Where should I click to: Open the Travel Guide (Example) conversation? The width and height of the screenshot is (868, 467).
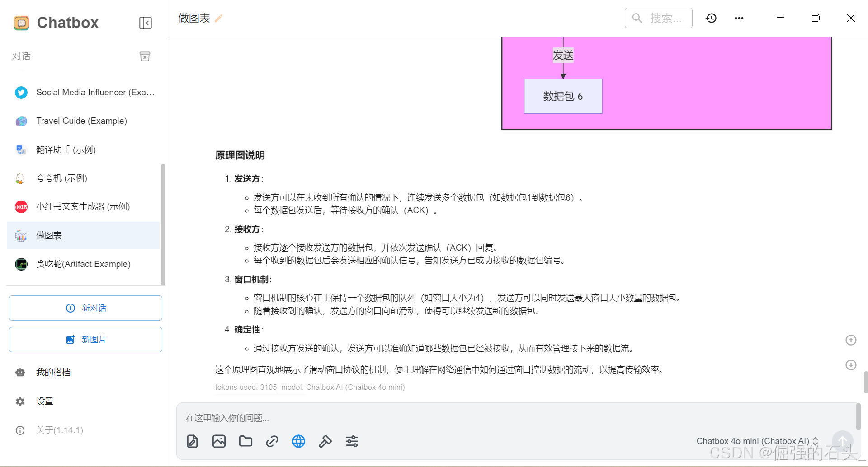84,121
